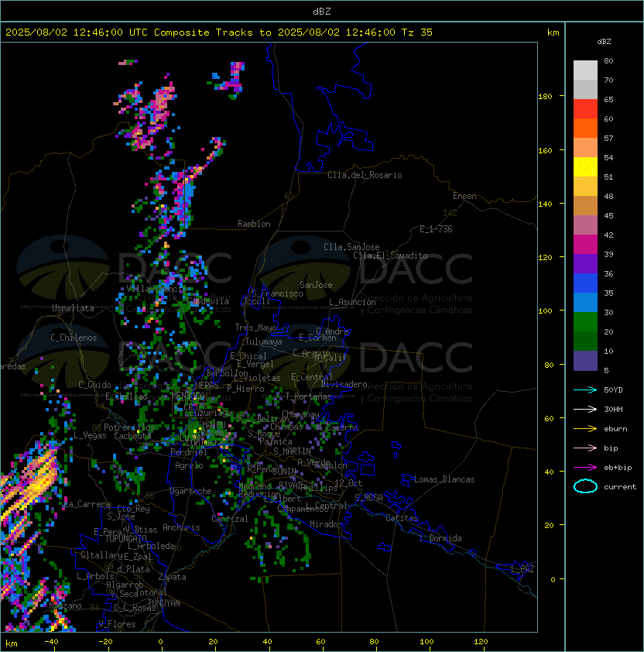This screenshot has width=644, height=652.
Task: Click the 'Zapata' map label
Action: coord(172,577)
